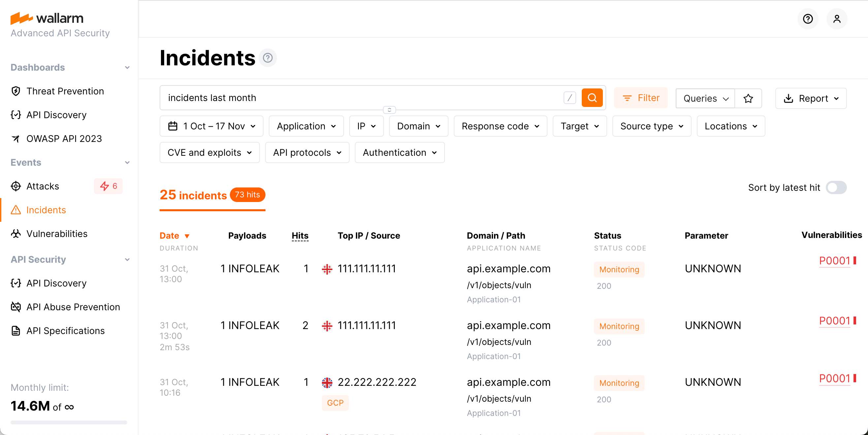Go to the Attacks events page

[x=43, y=186]
